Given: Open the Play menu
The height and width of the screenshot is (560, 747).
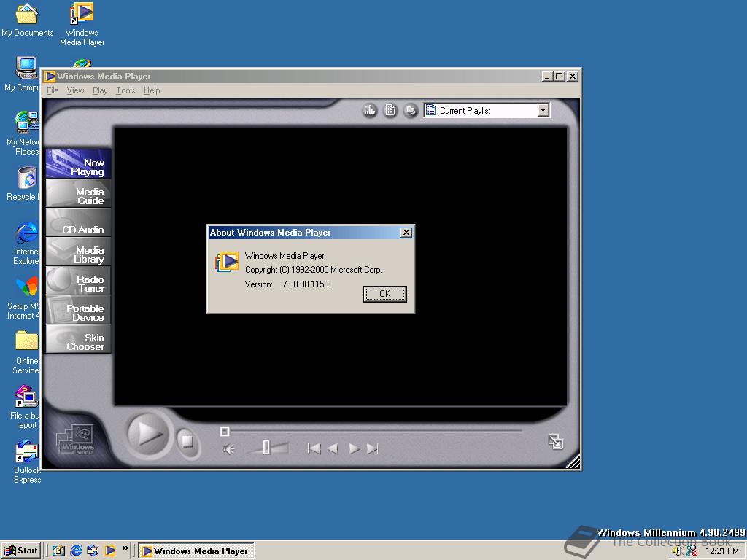Looking at the screenshot, I should tap(100, 90).
